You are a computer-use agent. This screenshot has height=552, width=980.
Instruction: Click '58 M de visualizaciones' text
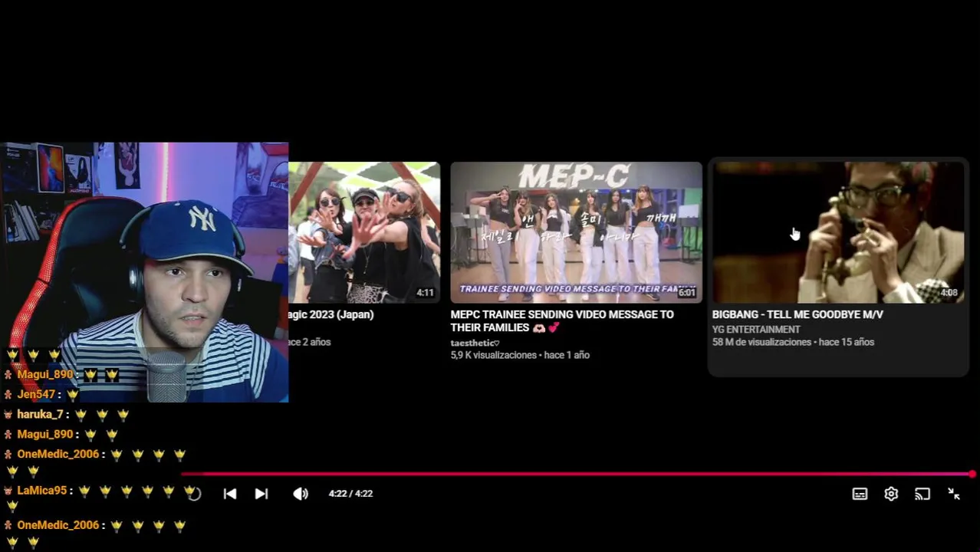pyautogui.click(x=761, y=342)
